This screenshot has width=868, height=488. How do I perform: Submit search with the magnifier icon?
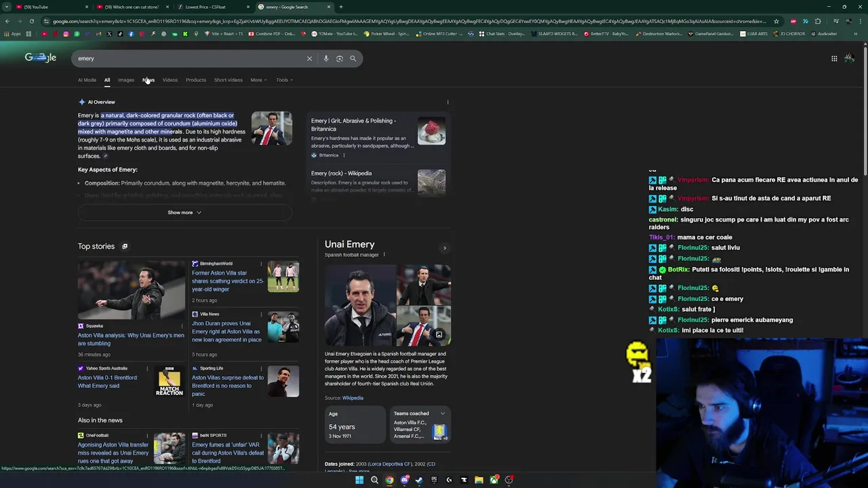pos(353,58)
